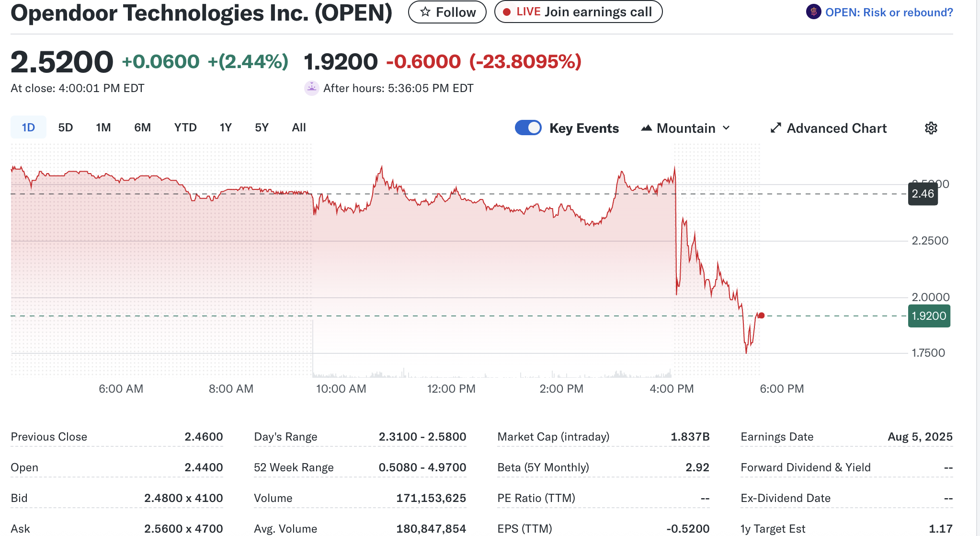Click the red current price marker dot
This screenshot has width=980, height=536.
pos(762,315)
